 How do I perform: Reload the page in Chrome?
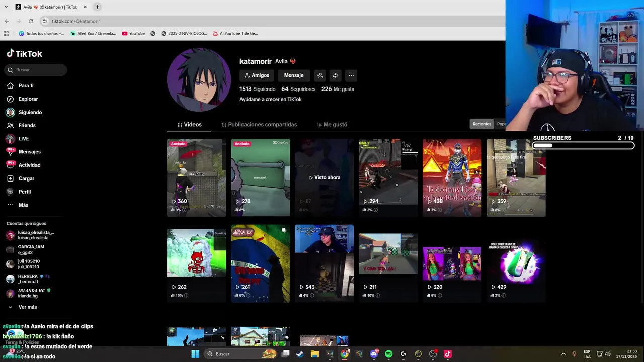click(x=31, y=21)
